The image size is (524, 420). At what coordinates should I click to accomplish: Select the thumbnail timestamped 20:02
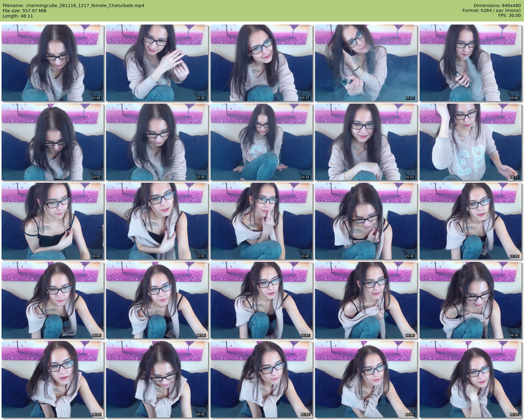tap(52, 221)
